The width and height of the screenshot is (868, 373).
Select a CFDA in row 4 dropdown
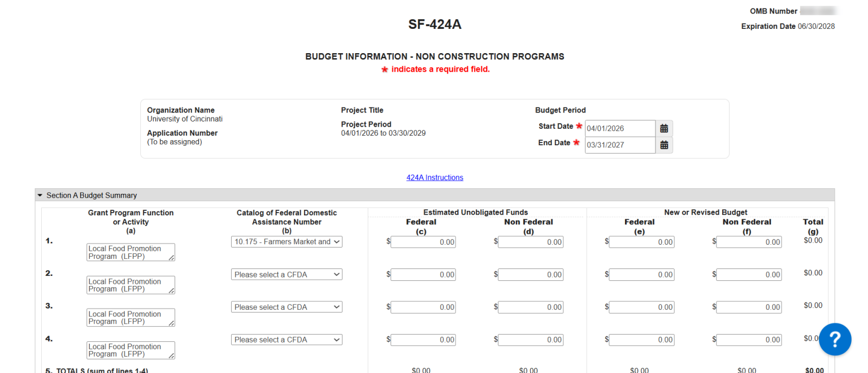[x=287, y=340]
